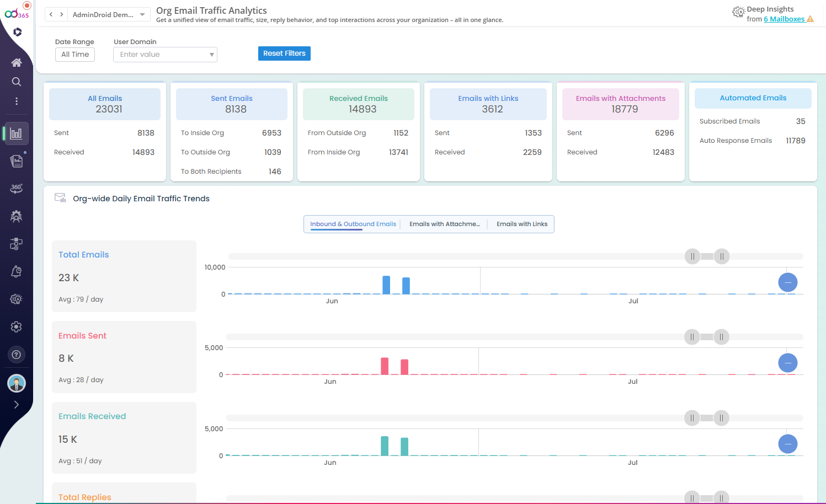Click left range handle on Total Emails slider
This screenshot has width=826, height=504.
click(692, 256)
